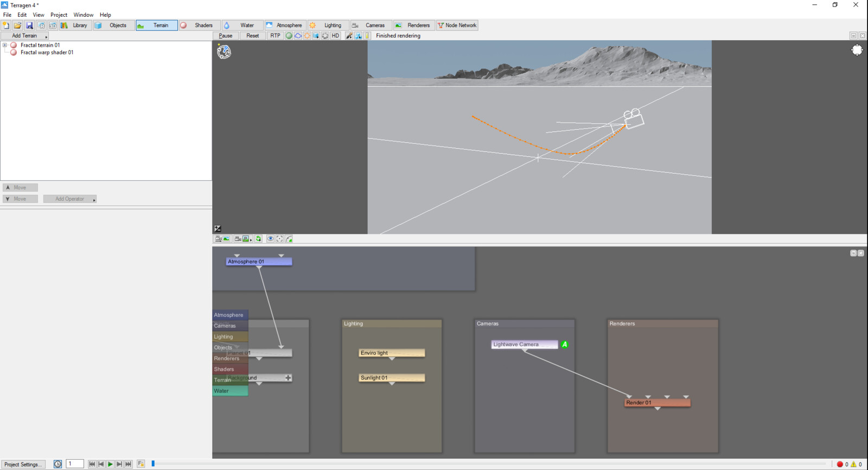This screenshot has width=868, height=470.
Task: Open Project Settings dialog
Action: (x=23, y=465)
